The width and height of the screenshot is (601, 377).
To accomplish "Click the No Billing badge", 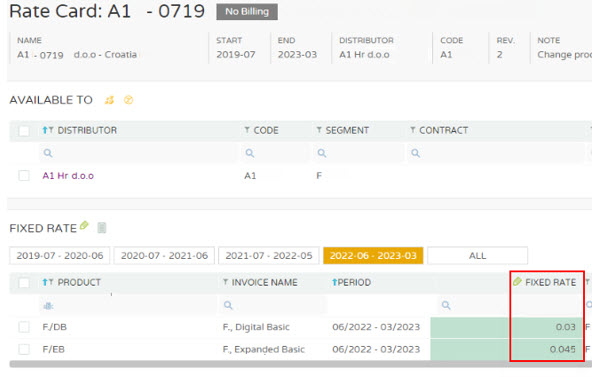I will 247,11.
